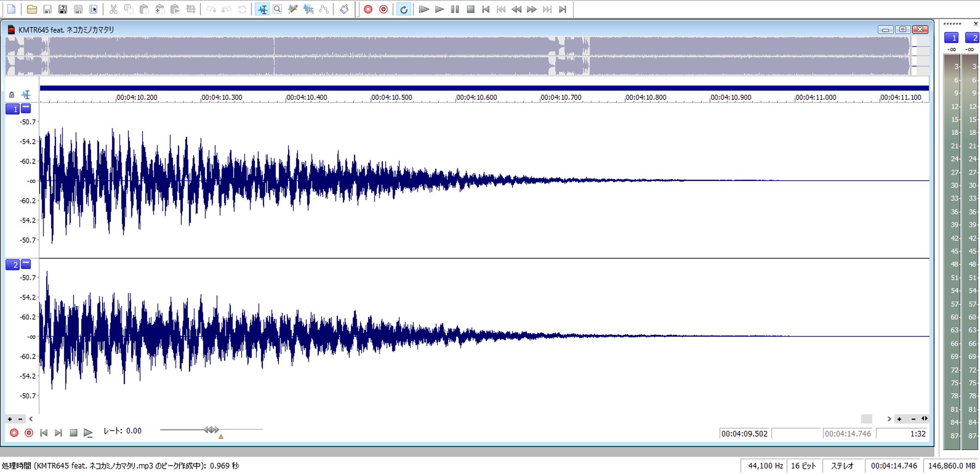Click the Record button in main toolbar
This screenshot has height=474, width=980.
point(368,9)
